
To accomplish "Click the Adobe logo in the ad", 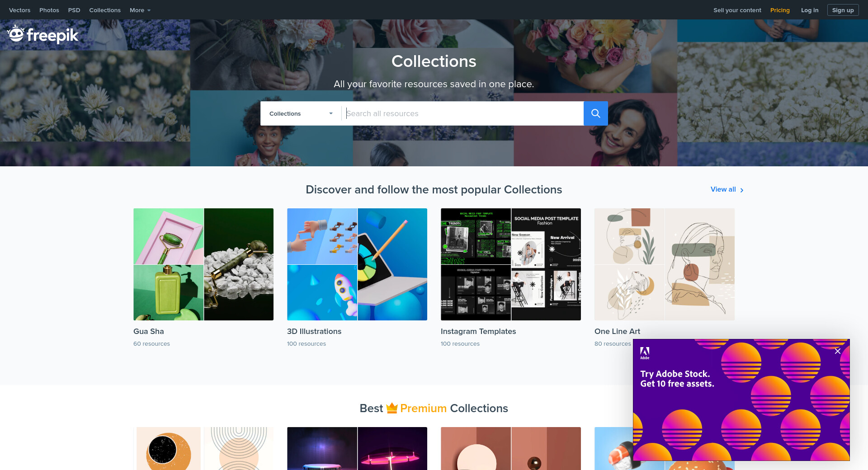I will coord(645,352).
